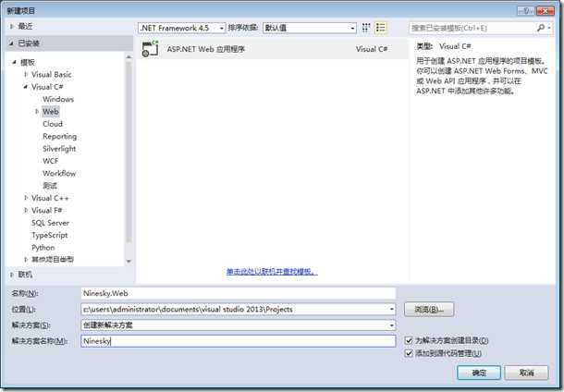Open the location path dropdown

pyautogui.click(x=391, y=309)
